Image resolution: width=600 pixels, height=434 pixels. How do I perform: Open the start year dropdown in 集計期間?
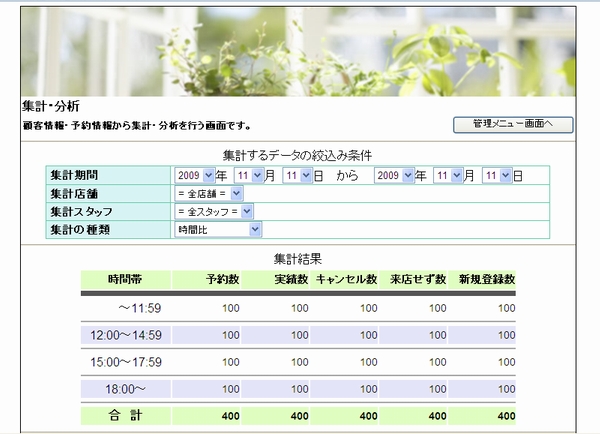coord(194,175)
